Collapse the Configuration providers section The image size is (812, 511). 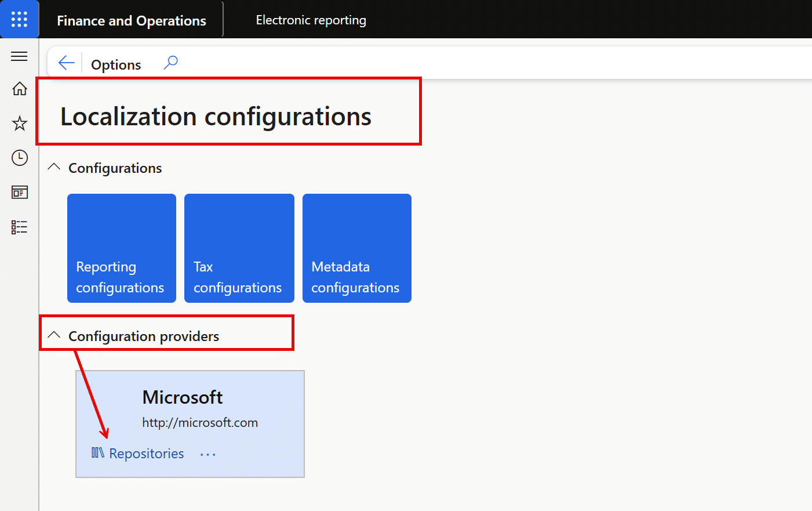[x=54, y=335]
